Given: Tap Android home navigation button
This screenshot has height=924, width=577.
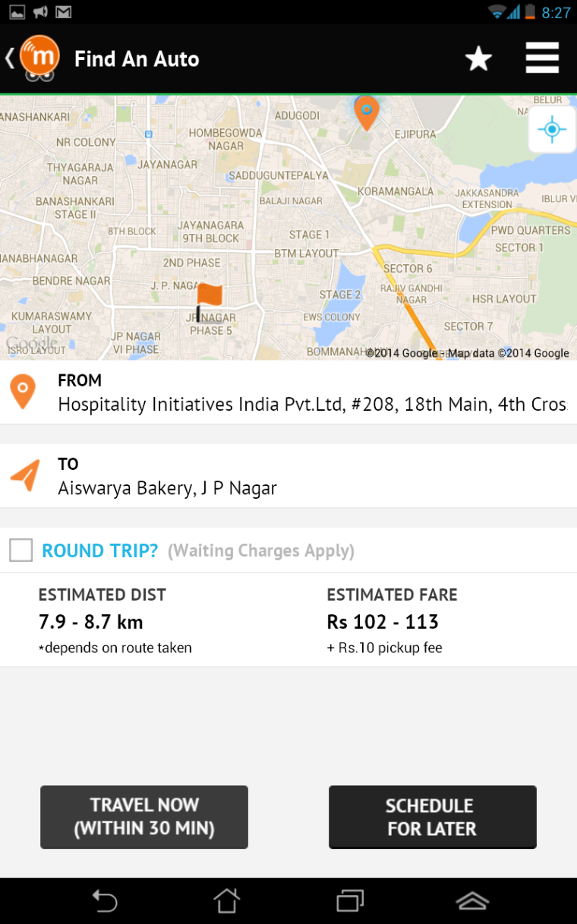Looking at the screenshot, I should point(226,901).
